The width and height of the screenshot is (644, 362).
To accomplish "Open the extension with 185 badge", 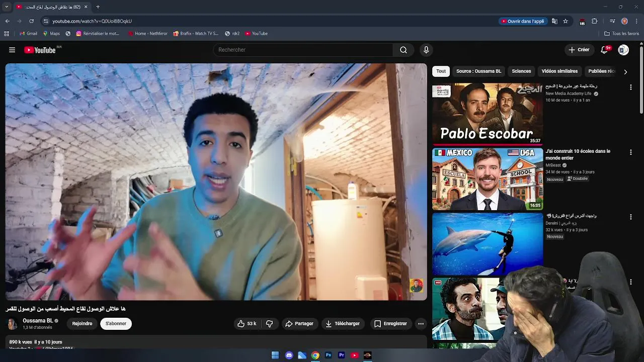I will [x=582, y=22].
